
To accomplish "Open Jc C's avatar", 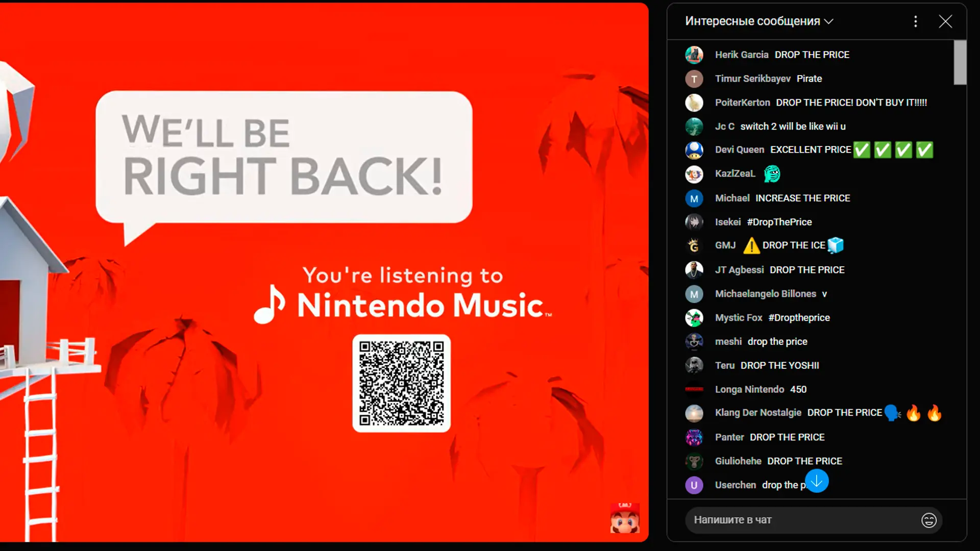I will point(694,127).
